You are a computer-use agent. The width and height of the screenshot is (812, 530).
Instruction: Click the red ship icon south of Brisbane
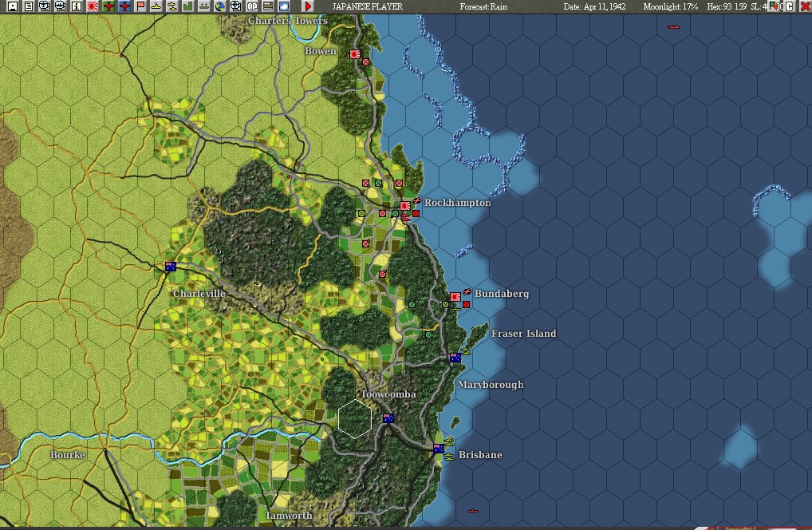472,510
